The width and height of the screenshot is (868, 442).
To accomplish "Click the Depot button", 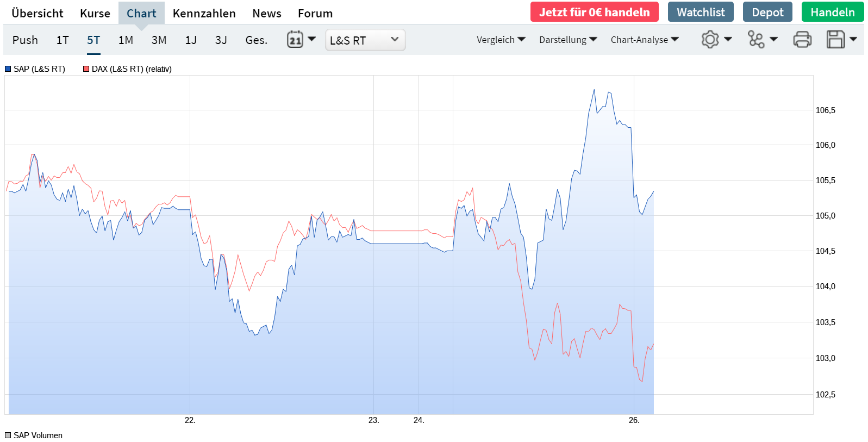I will [767, 12].
